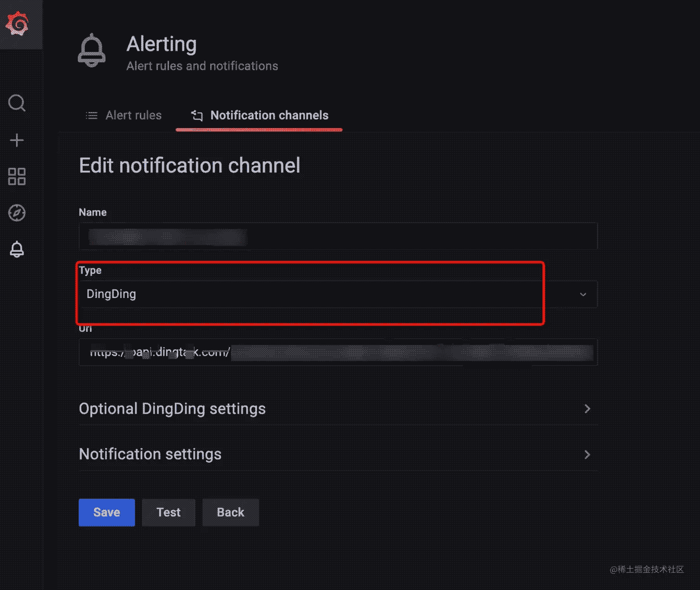Select Notification channels tab
Viewport: 700px width, 590px height.
click(259, 115)
